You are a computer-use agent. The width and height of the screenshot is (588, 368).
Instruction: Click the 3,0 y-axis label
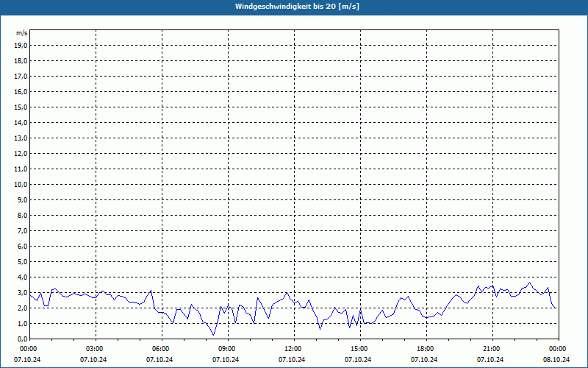click(x=23, y=292)
